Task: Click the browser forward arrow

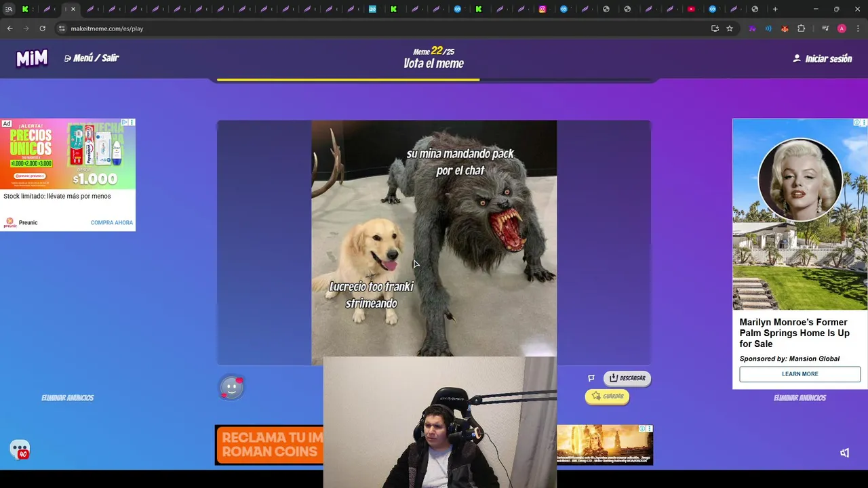Action: click(x=26, y=28)
